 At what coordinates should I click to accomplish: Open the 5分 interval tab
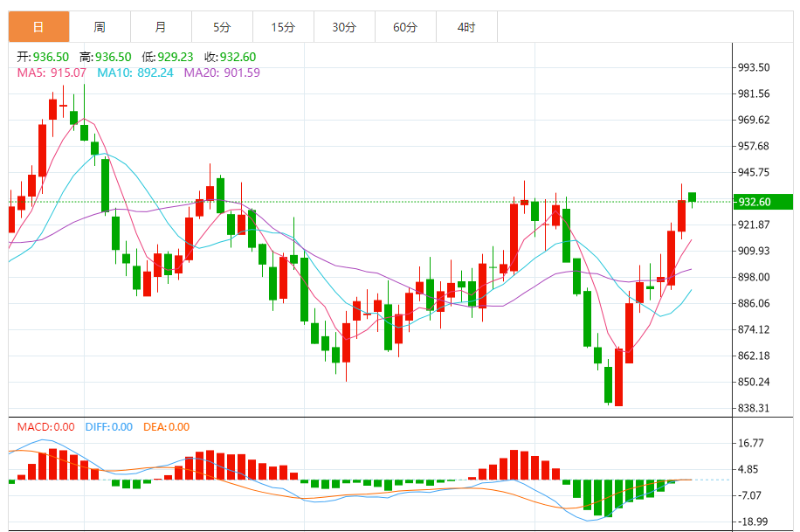(223, 27)
